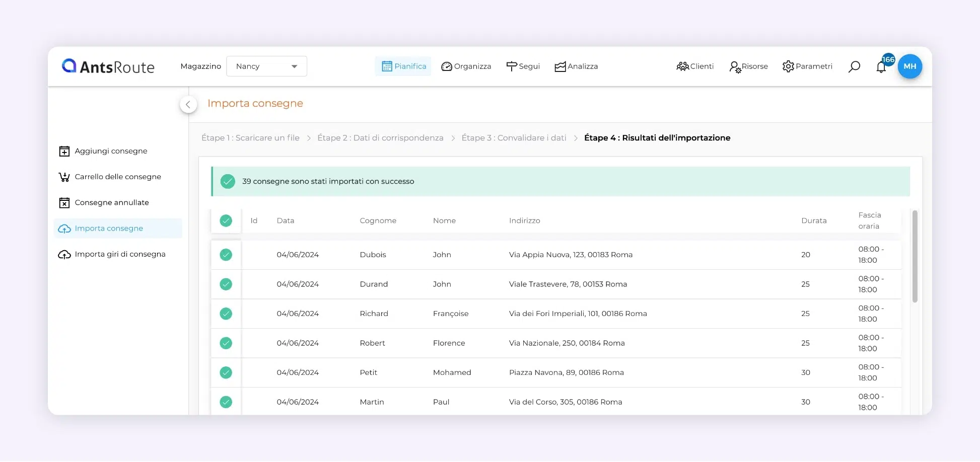Screen dimensions: 980x462
Task: Go to Étape 2 Dati di corrispondenza
Action: click(380, 138)
